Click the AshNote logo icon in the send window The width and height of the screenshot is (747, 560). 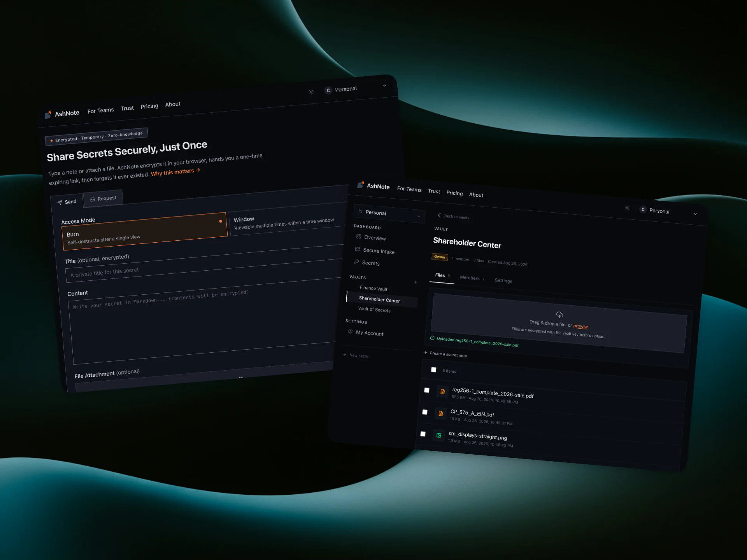point(48,114)
